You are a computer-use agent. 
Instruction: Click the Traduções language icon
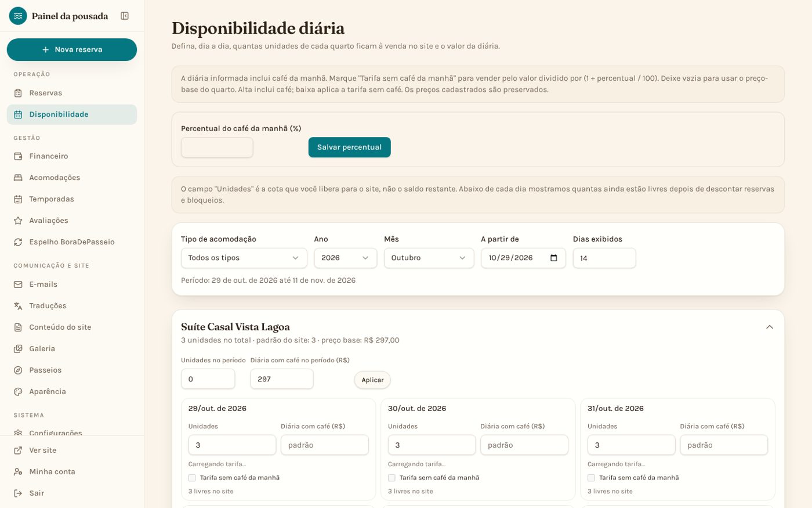click(18, 306)
